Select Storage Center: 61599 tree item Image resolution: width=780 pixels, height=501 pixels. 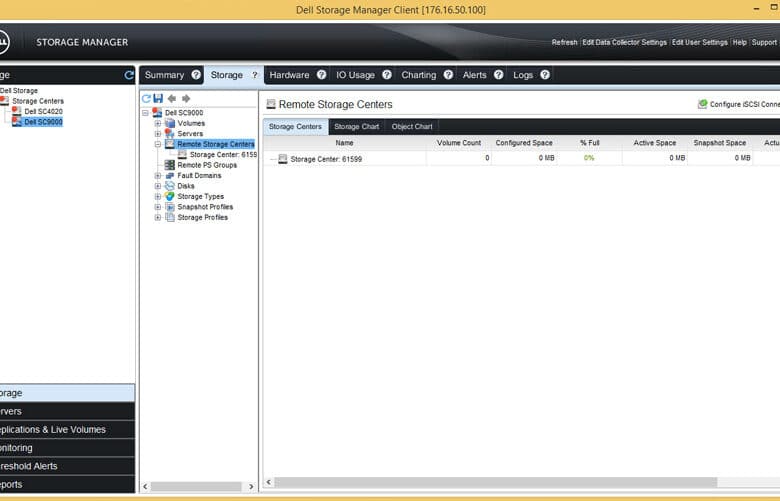(223, 155)
